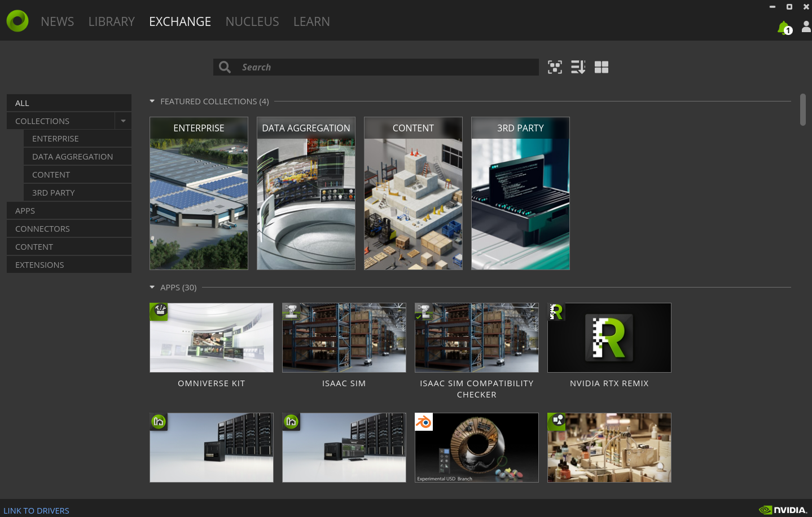The image size is (812, 517).
Task: Click the Omniverse logo icon
Action: (x=17, y=21)
